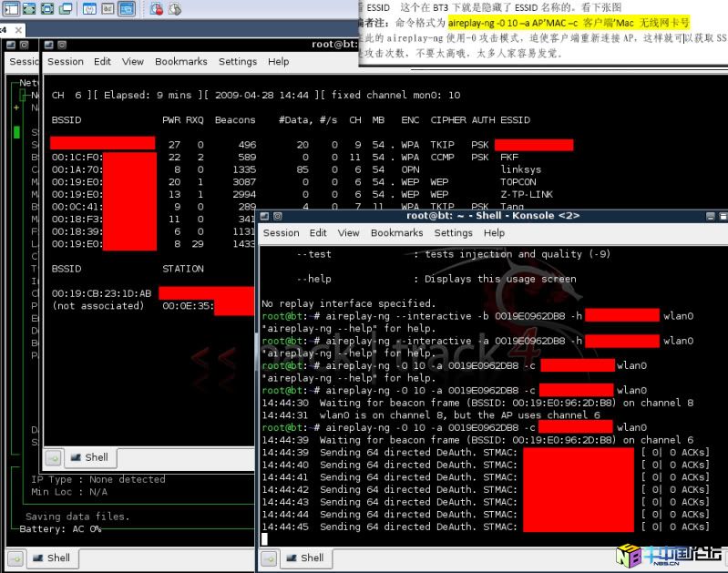Click 'wlan0 is on channel 8' message line
The width and height of the screenshot is (728, 573).
(x=431, y=415)
